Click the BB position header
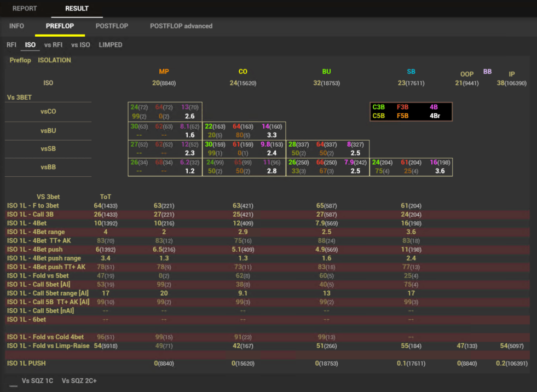 pos(487,72)
